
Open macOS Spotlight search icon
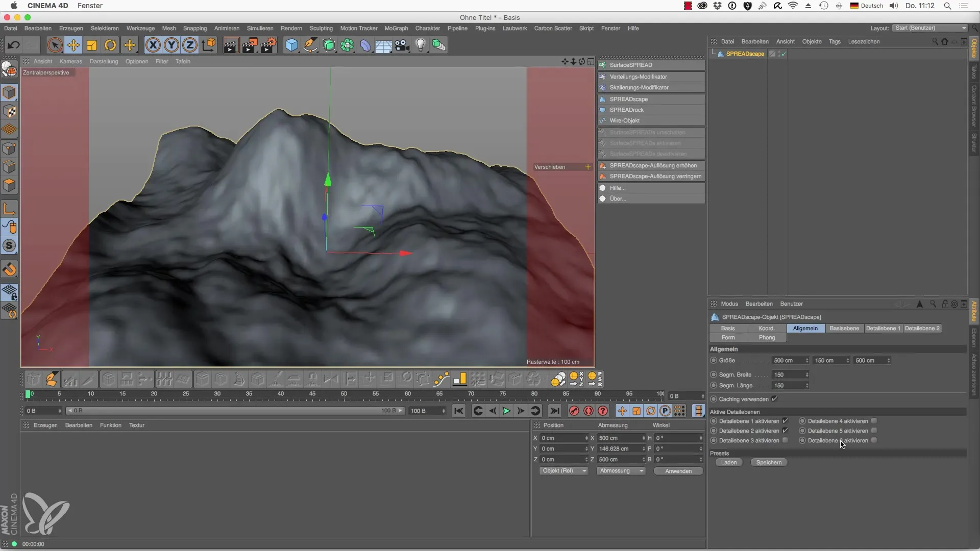click(x=947, y=6)
